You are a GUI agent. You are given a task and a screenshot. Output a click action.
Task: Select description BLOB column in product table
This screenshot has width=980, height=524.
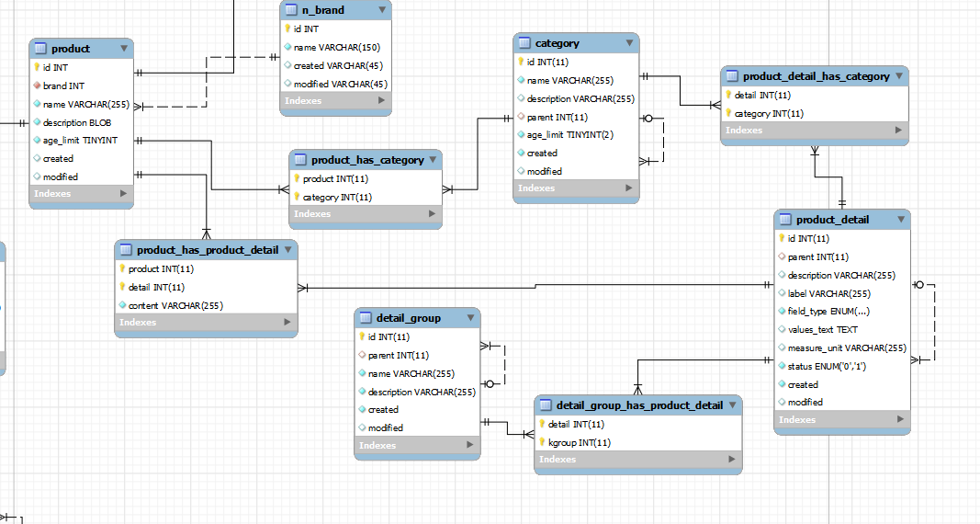77,122
